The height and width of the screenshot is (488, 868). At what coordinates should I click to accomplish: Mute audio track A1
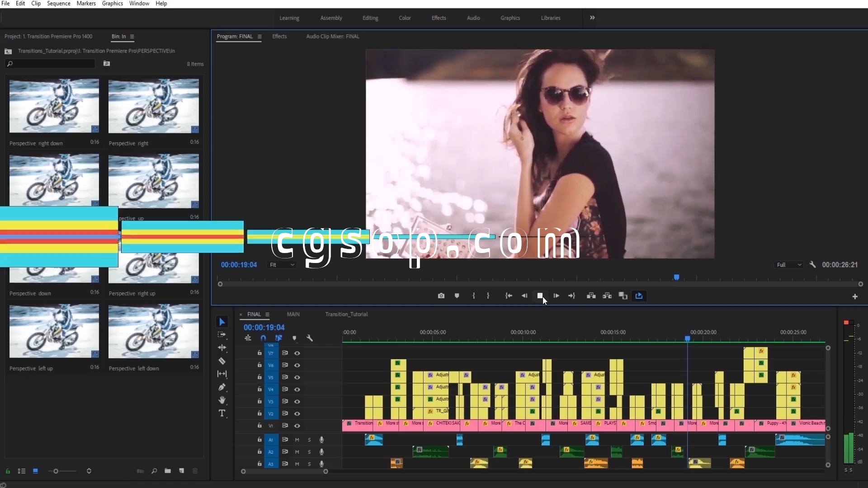click(297, 440)
